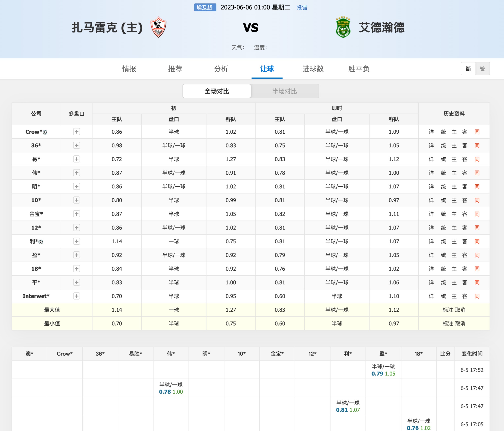Expand multi-handicap plus for 明*
Viewport: 504px width, 431px height.
[x=77, y=187]
